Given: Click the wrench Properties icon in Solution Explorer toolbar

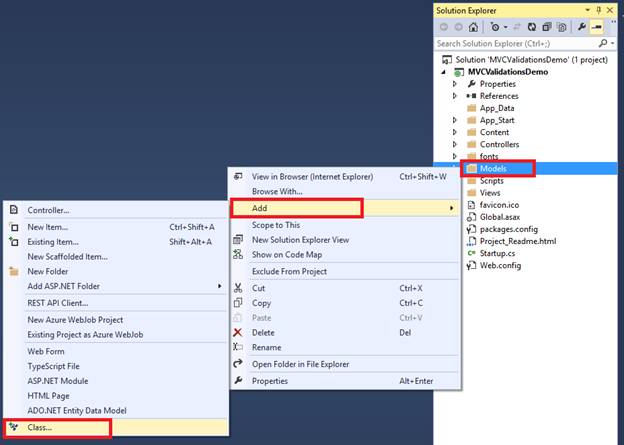Looking at the screenshot, I should pos(581,27).
